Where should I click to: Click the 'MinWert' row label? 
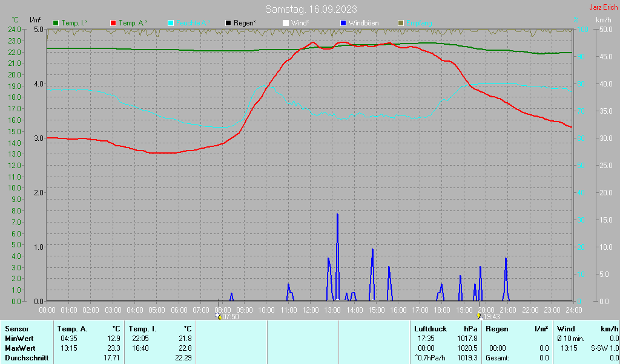[19, 339]
